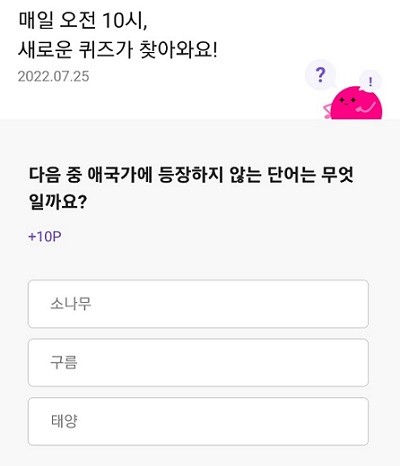The width and height of the screenshot is (400, 466).
Task: Select the 소나무 answer option
Action: tap(198, 304)
